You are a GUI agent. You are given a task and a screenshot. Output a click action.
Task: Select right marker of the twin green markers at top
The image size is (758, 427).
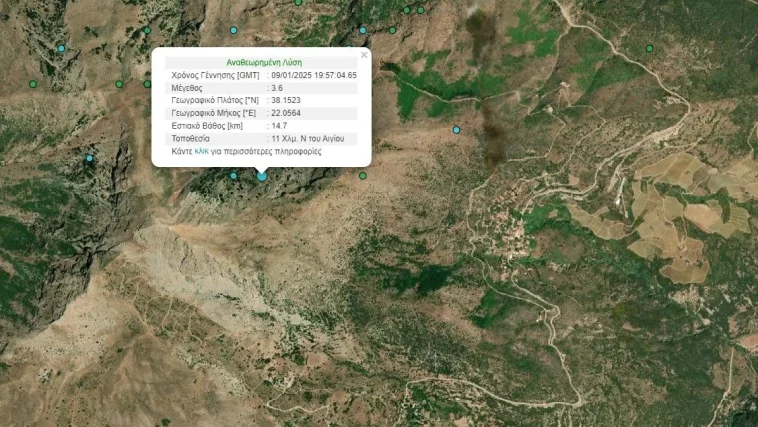[x=421, y=10]
